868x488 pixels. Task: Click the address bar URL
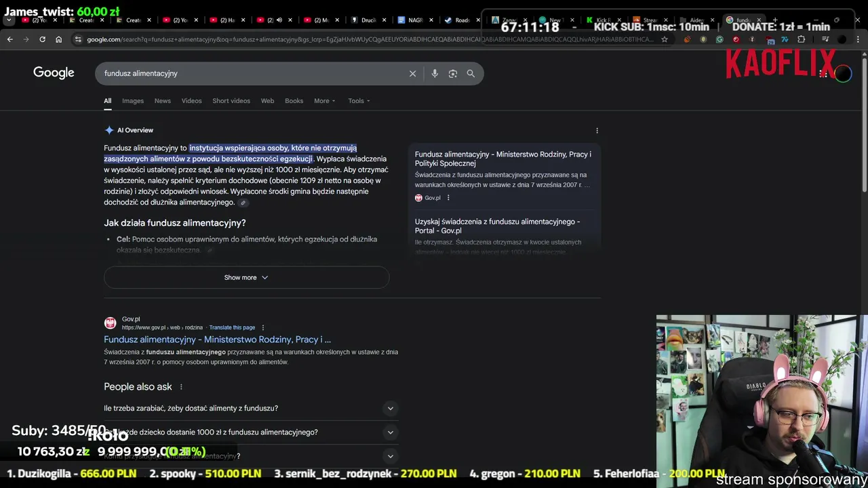click(x=370, y=39)
